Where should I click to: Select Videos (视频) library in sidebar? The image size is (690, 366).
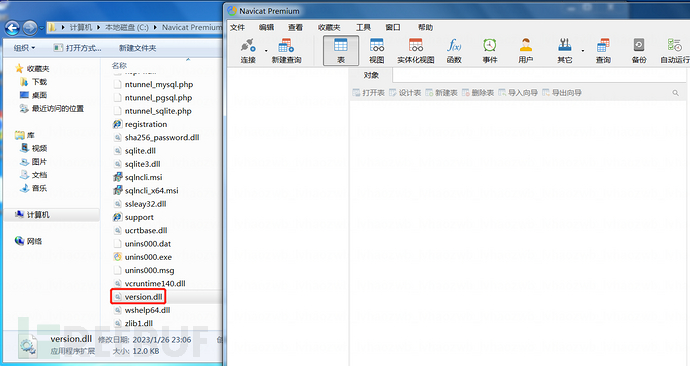tap(34, 148)
